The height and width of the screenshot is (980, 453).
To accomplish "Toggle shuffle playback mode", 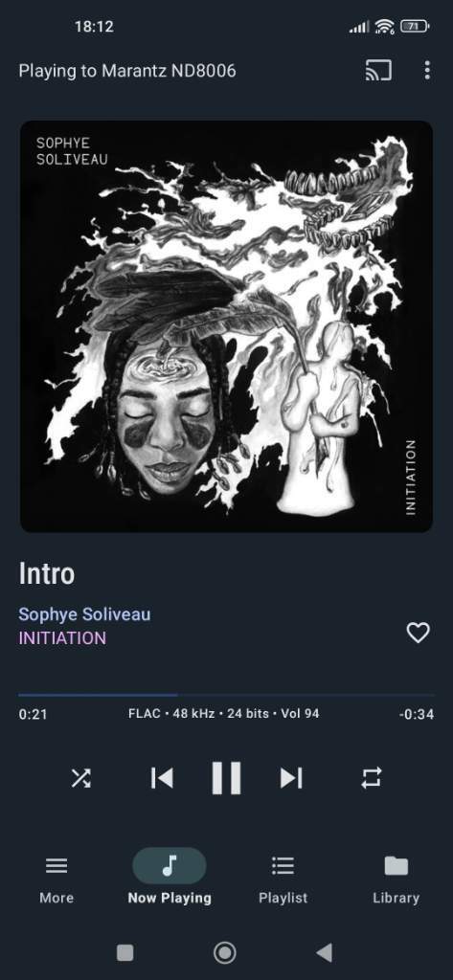I will [80, 777].
